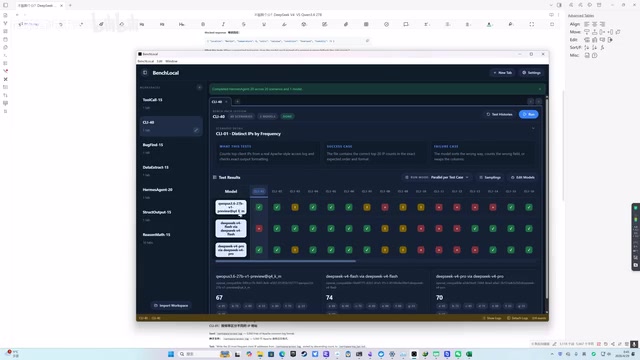Edit the CLI-40 workspace pencil icon

[x=196, y=130]
